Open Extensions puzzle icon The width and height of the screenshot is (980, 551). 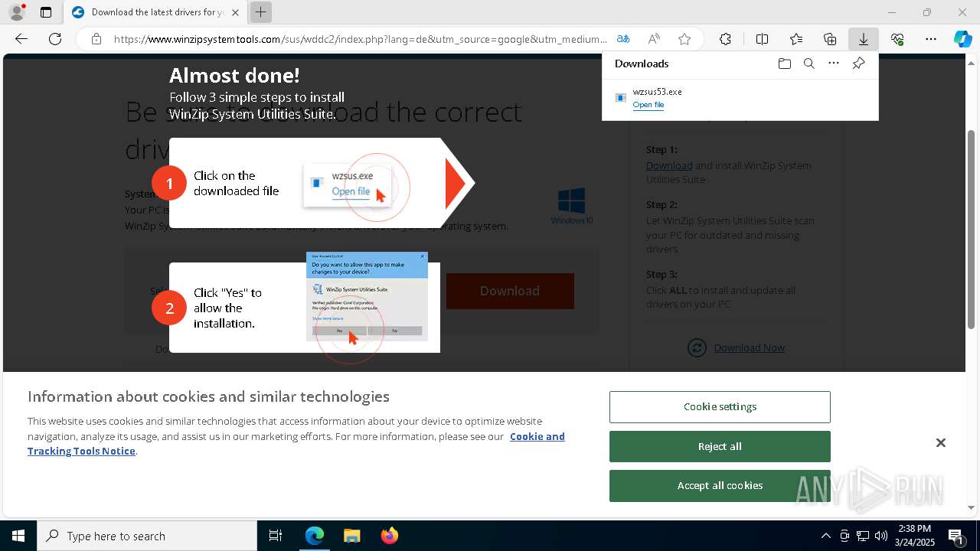tap(725, 39)
